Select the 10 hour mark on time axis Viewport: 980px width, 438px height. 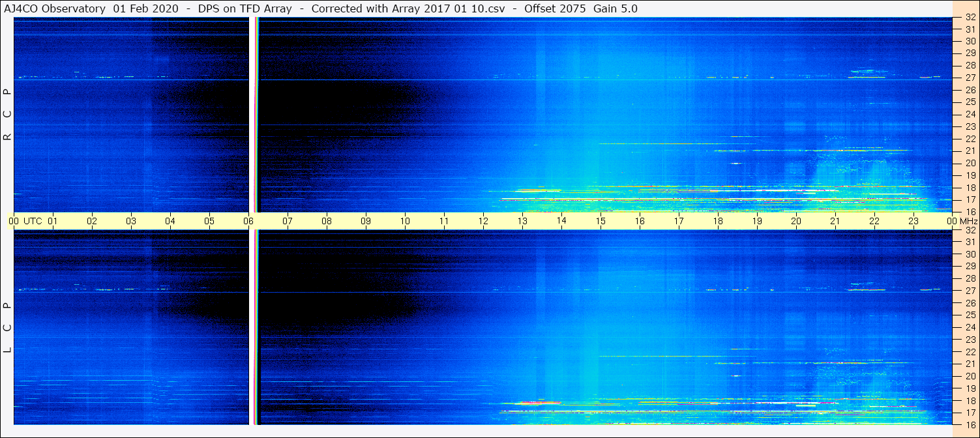(x=405, y=221)
